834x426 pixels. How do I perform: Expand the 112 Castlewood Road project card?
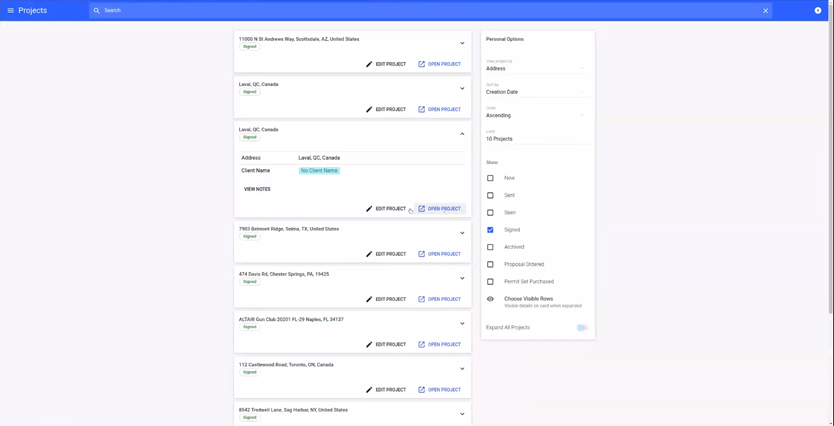462,368
